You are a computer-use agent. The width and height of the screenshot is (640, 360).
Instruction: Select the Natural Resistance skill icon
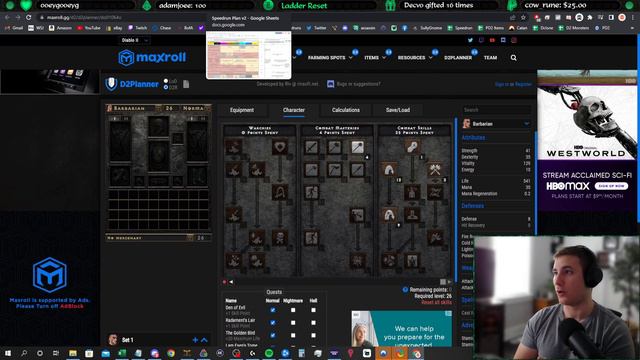[357, 260]
